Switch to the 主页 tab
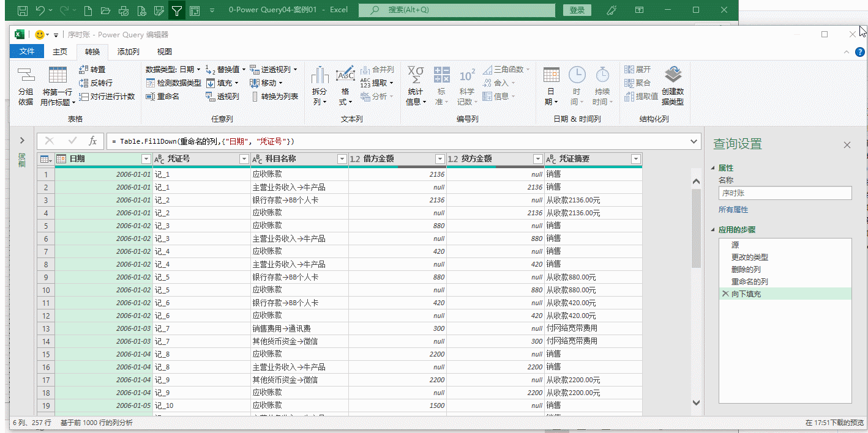 (x=60, y=52)
